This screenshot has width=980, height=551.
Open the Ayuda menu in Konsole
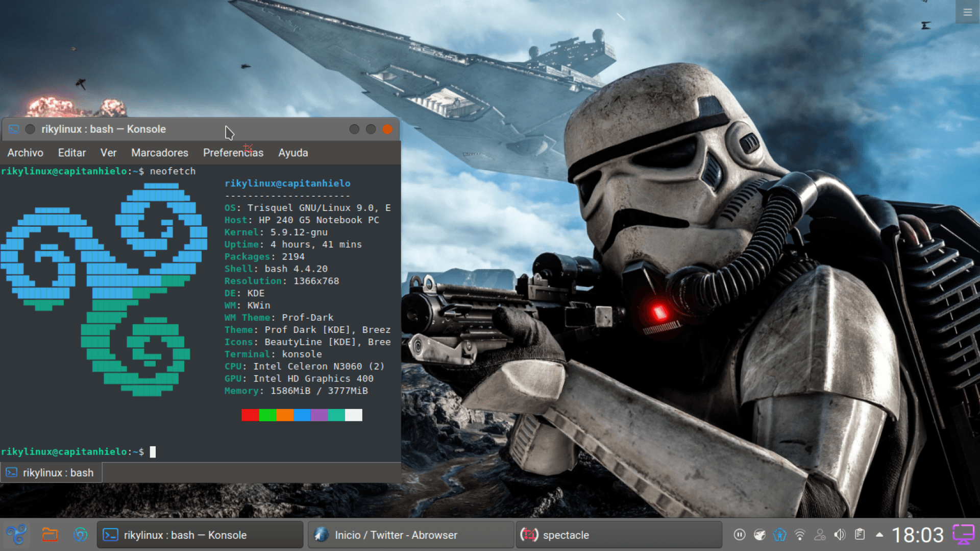[x=293, y=153]
